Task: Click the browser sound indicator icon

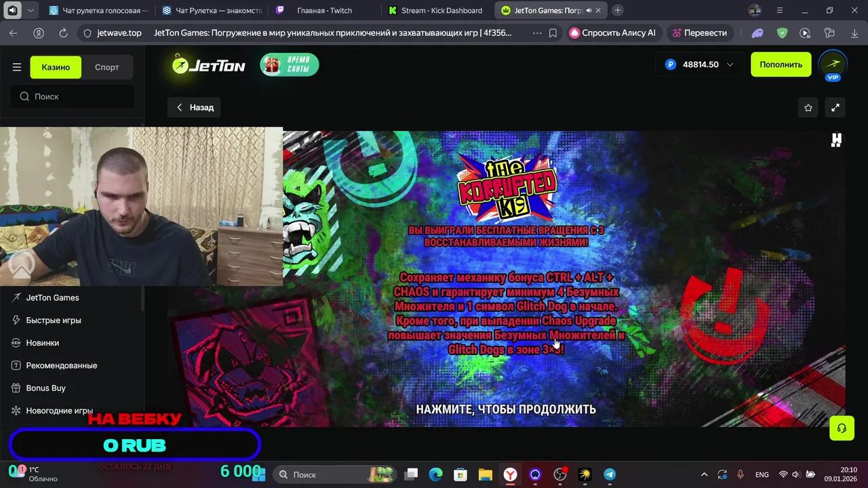Action: coord(12,10)
